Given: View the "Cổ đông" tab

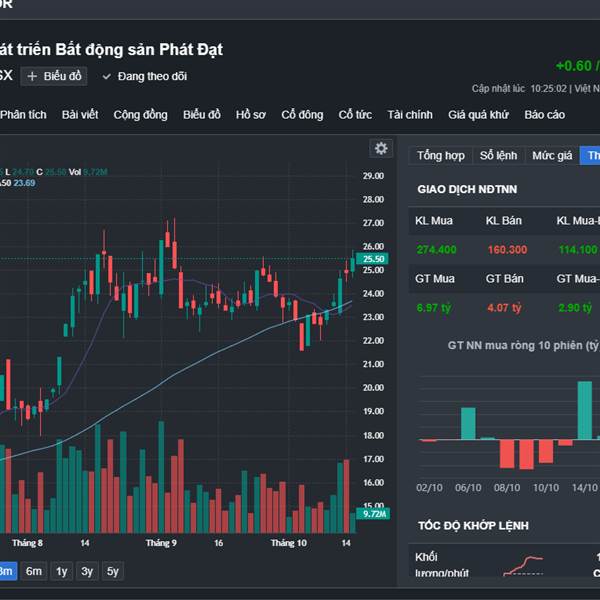Looking at the screenshot, I should coord(302,115).
